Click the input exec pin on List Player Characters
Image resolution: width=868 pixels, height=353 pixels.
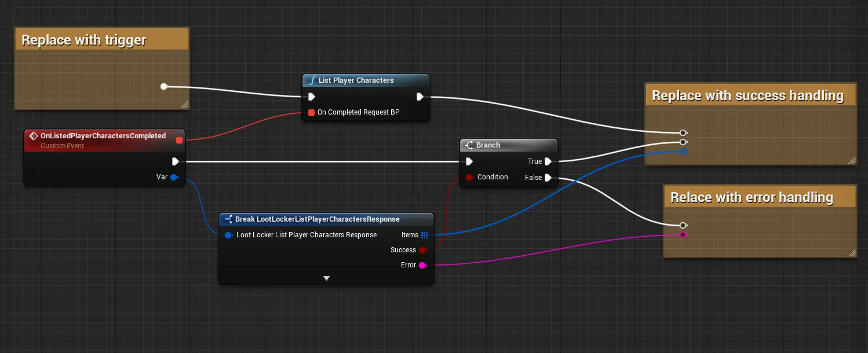(312, 97)
